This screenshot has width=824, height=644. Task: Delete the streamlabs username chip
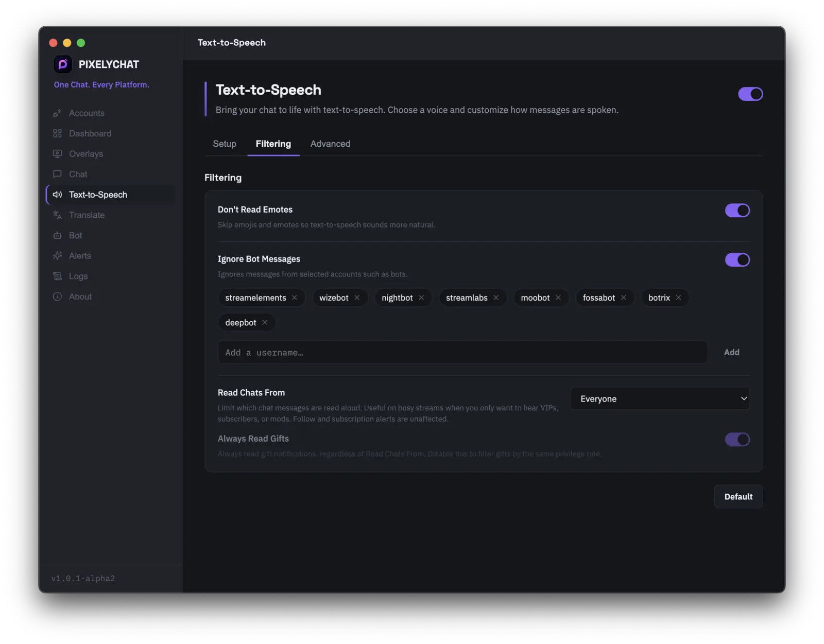pos(496,298)
